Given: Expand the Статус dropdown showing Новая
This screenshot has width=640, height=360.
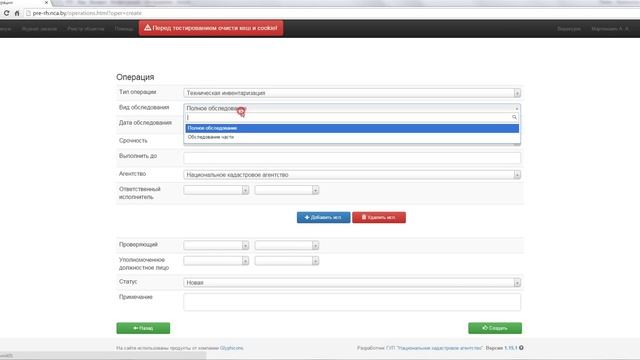Looking at the screenshot, I should point(352,282).
